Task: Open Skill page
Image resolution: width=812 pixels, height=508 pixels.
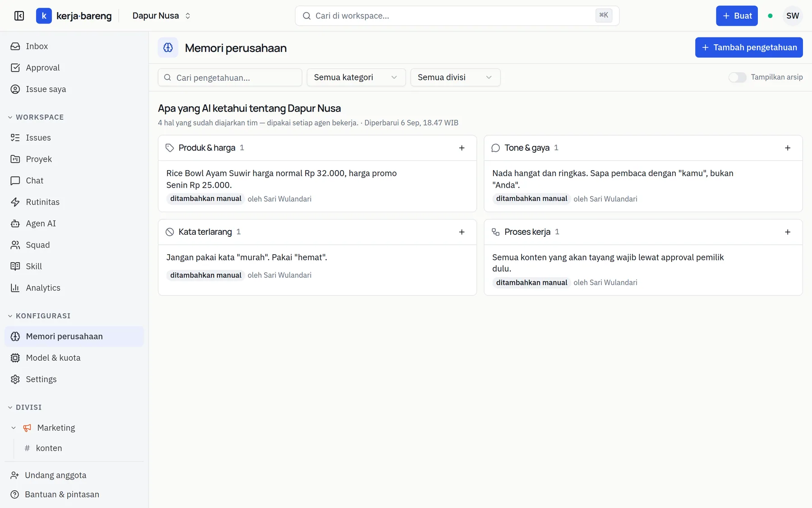Action: point(74,266)
